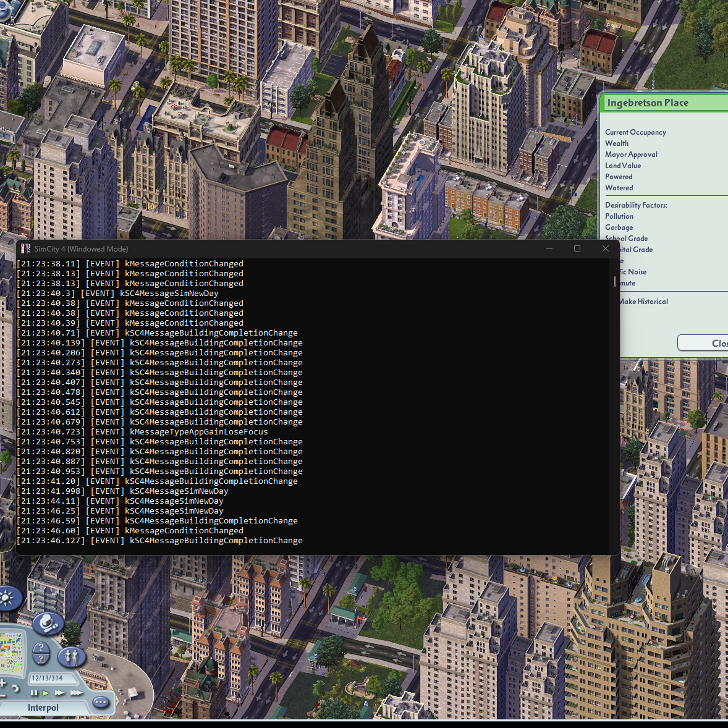Screen dimensions: 728x728
Task: Click the SimCity 4 icon in the console titlebar
Action: click(25, 248)
